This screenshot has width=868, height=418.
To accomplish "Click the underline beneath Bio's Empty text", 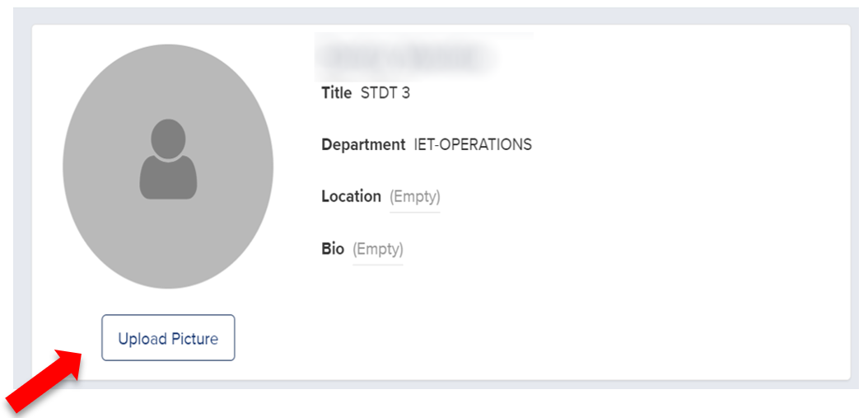I will coord(378,264).
